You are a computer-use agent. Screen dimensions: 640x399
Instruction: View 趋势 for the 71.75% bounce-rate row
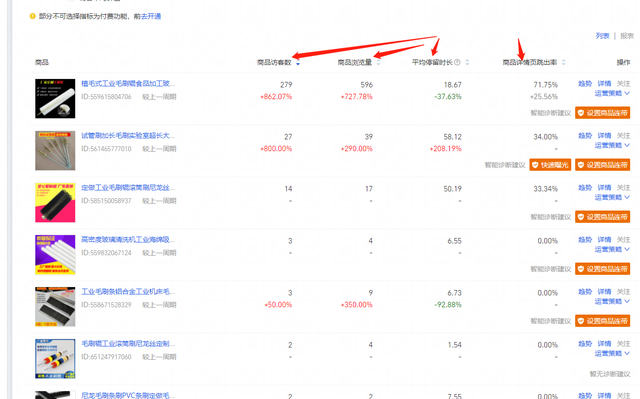click(585, 84)
